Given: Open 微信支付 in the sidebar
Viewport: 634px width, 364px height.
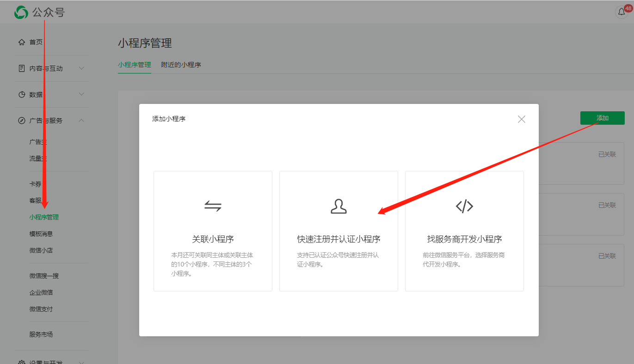Looking at the screenshot, I should tap(41, 309).
